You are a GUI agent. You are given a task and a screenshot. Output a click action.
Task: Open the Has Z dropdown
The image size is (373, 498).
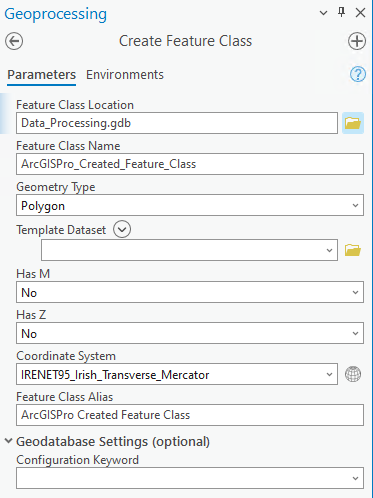(x=190, y=333)
